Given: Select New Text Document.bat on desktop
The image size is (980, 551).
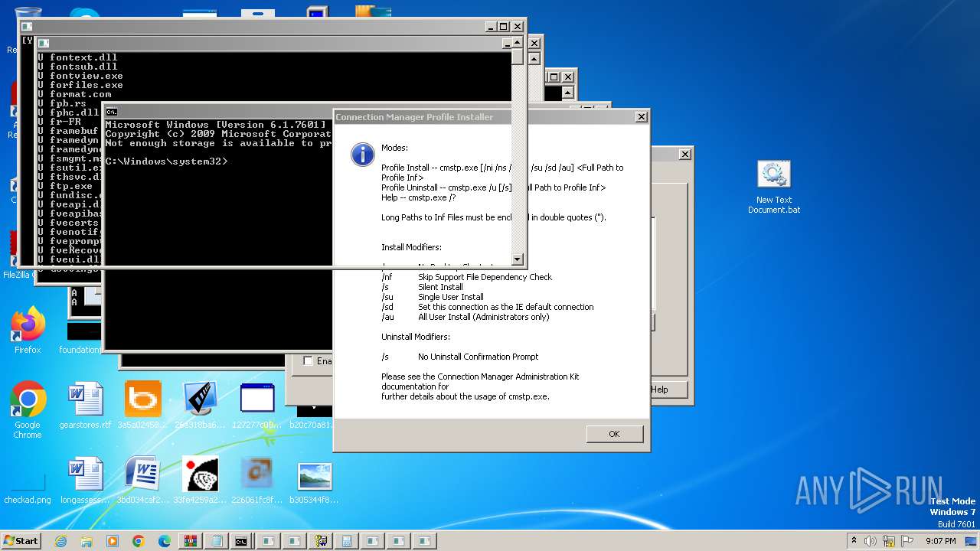Looking at the screenshot, I should point(774,187).
